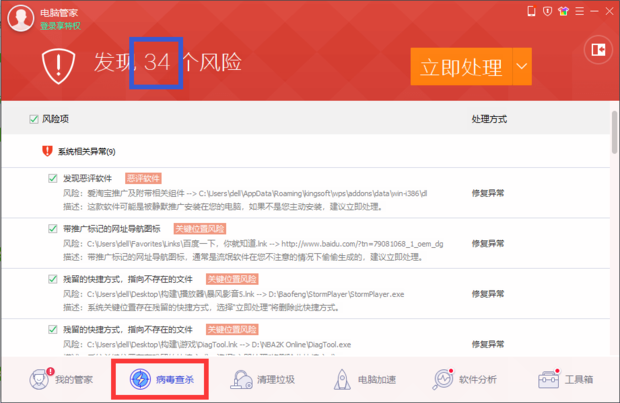Image resolution: width=620 pixels, height=403 pixels.
Task: Click the user avatar icon
Action: pos(19,17)
